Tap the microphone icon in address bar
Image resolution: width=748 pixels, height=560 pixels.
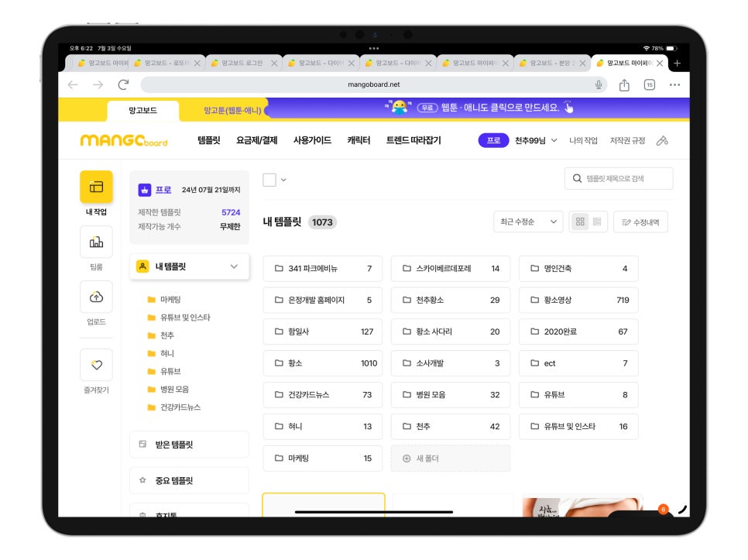coord(599,84)
